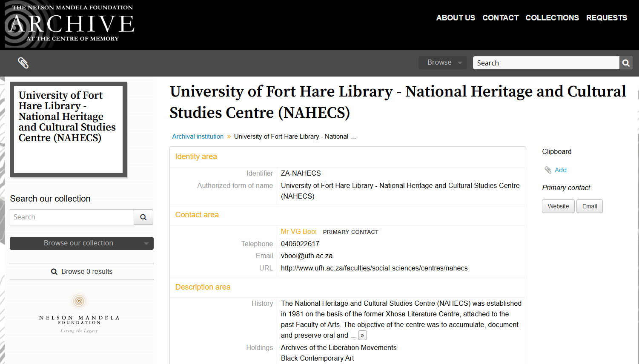
Task: Click the sidebar search magnifier button
Action: (x=143, y=217)
